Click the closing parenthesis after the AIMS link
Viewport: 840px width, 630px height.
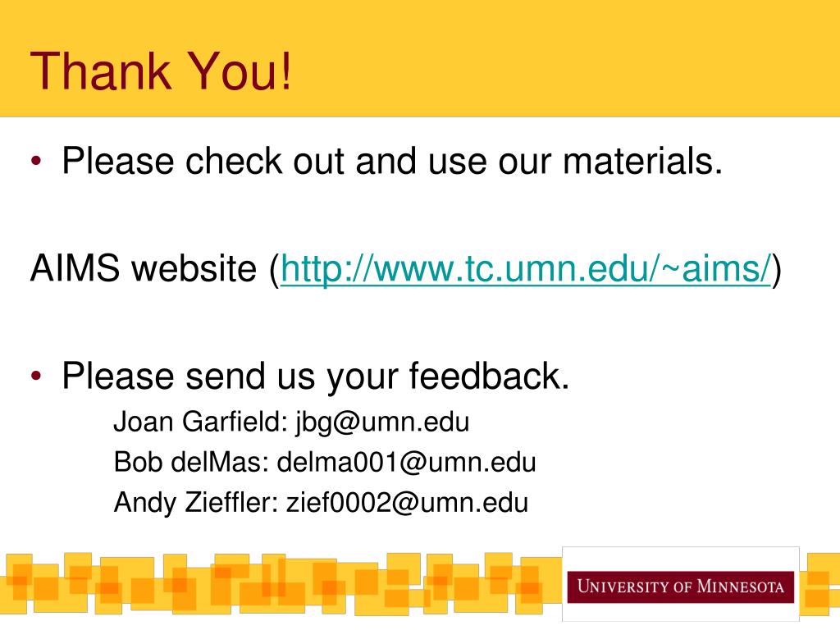pos(777,269)
